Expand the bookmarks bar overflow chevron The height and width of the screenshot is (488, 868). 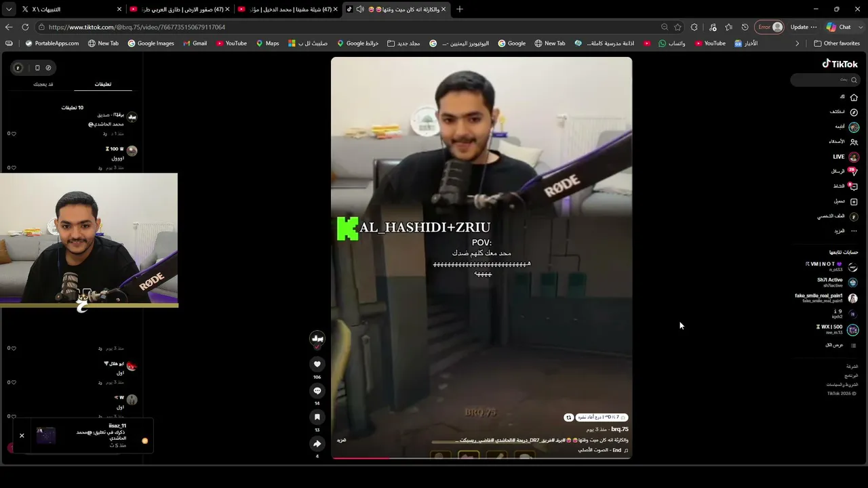(x=797, y=43)
